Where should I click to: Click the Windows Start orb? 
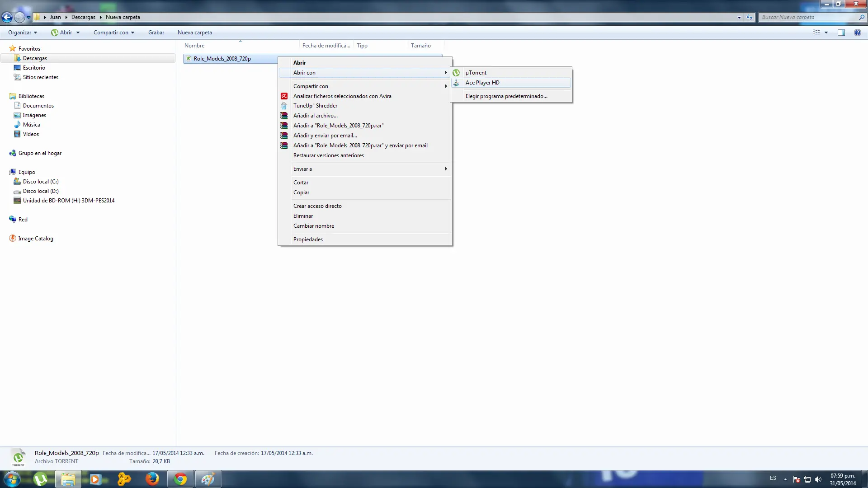(x=12, y=479)
